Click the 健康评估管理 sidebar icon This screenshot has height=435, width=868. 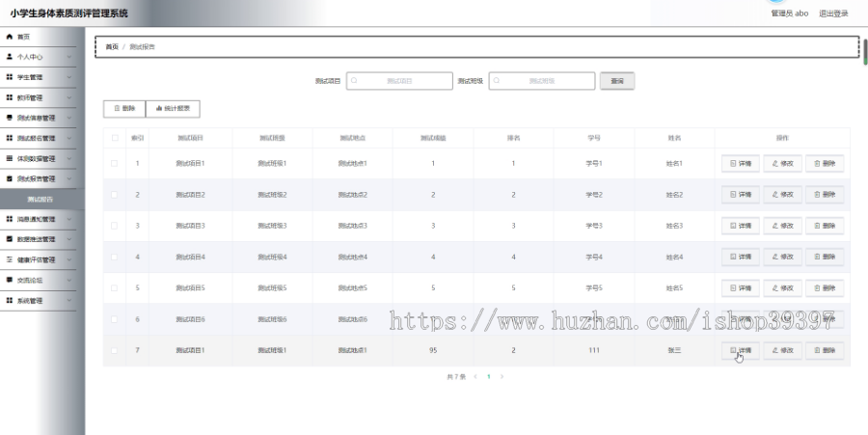point(10,259)
